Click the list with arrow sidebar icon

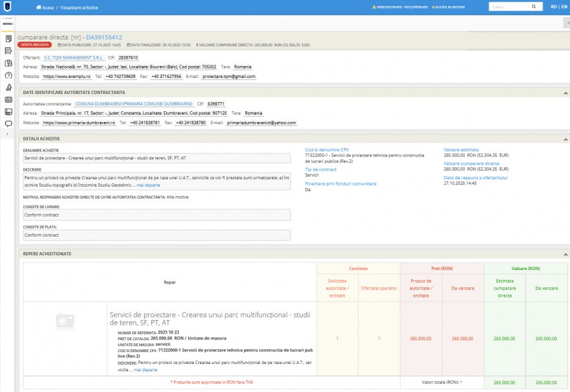tap(8, 51)
